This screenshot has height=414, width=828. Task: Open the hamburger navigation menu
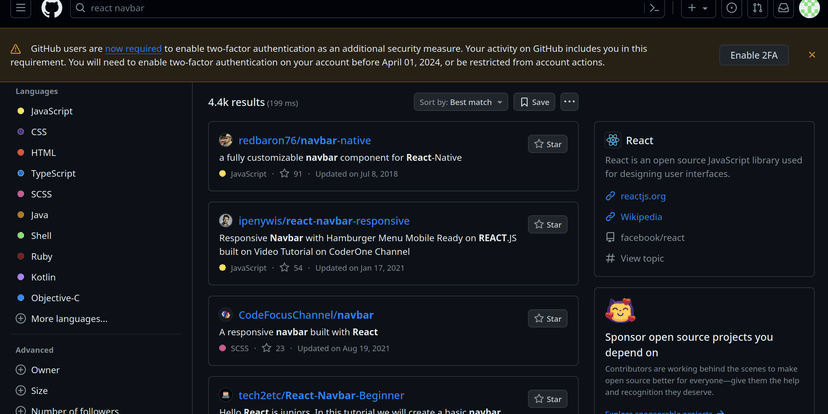coord(21,8)
